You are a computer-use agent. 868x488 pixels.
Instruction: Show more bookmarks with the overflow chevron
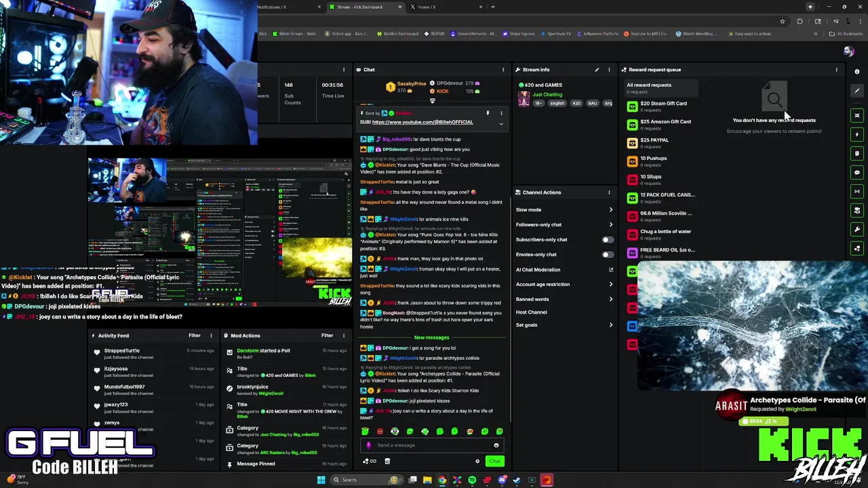816,34
